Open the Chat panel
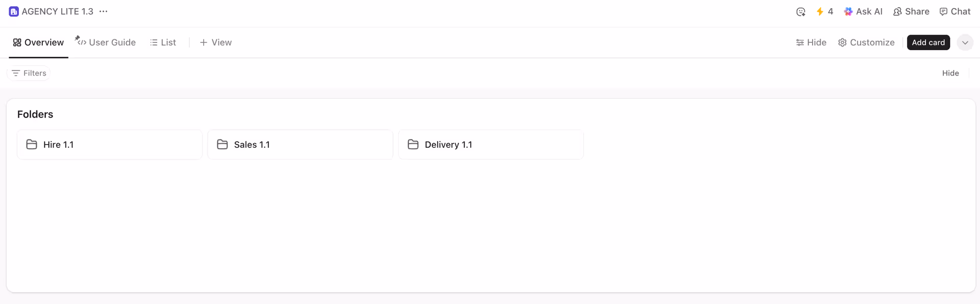 [x=955, y=12]
